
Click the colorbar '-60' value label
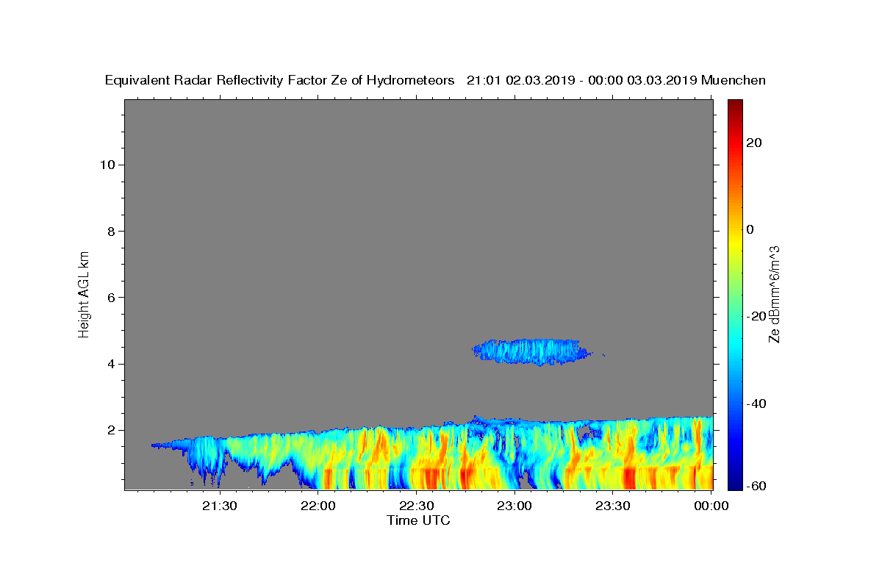[757, 485]
